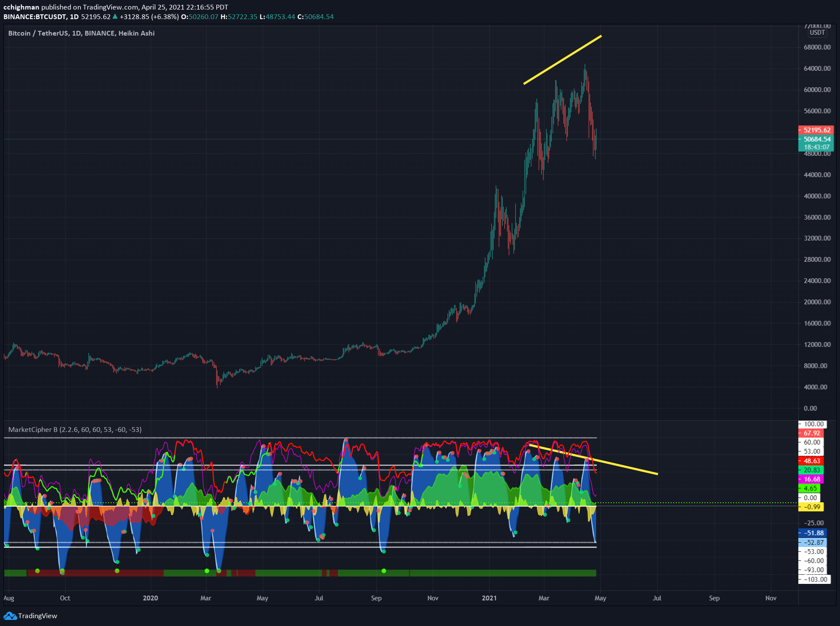Viewport: 840px width, 626px height.
Task: Click the TradingView cloud logo icon
Action: pyautogui.click(x=10, y=616)
